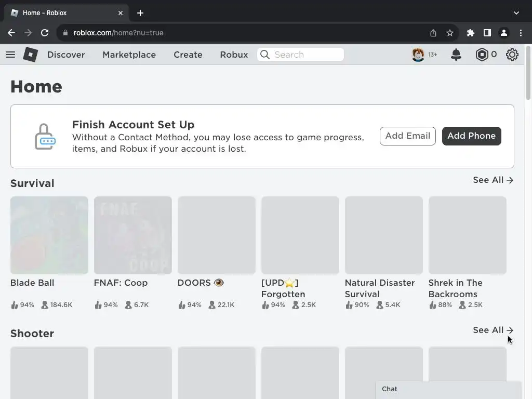Close the Home - Roblox tab
Screen dimensions: 532x399
point(121,13)
